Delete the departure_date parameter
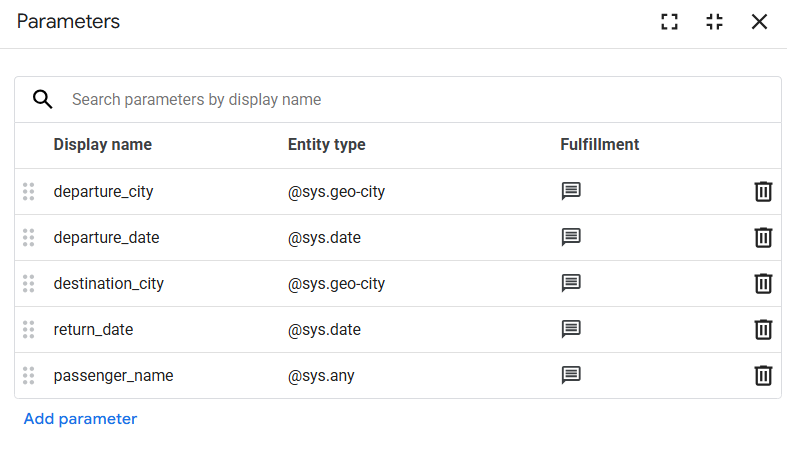 coord(763,237)
